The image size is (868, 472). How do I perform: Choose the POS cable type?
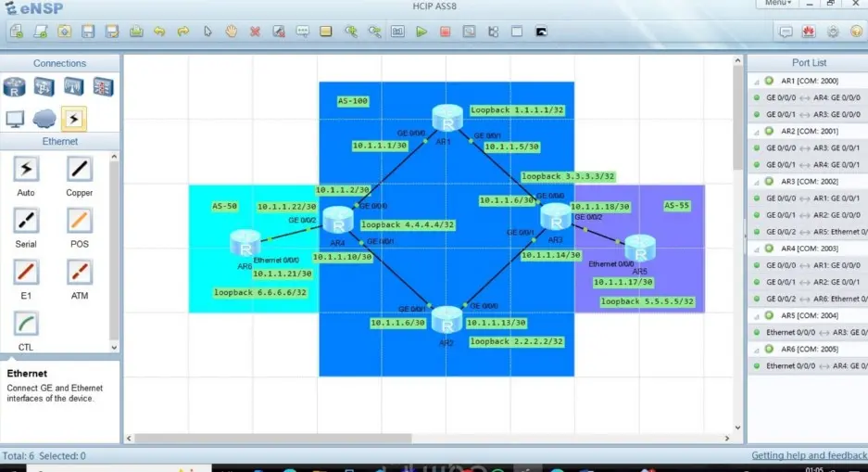click(x=79, y=221)
